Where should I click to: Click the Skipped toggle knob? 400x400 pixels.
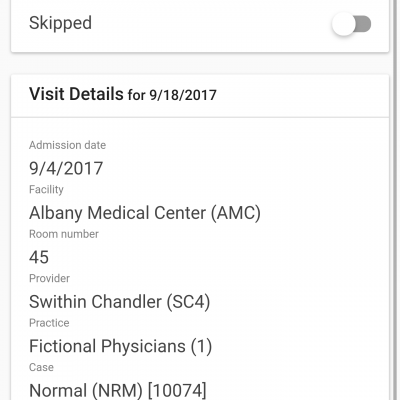[x=343, y=24]
